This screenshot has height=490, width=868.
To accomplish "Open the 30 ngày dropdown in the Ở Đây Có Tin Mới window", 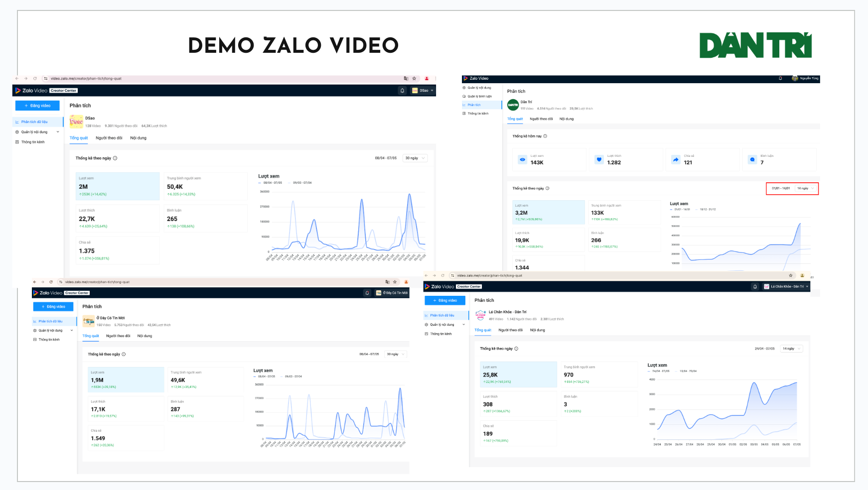I will [396, 355].
